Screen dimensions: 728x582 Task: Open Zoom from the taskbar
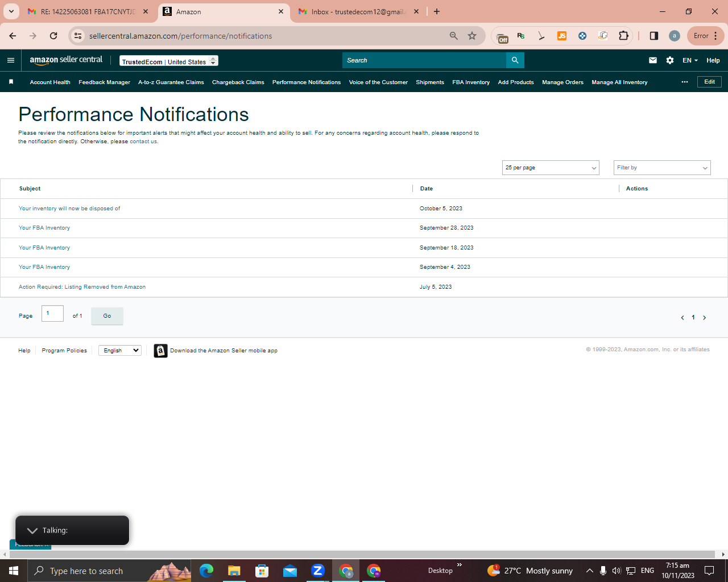point(318,571)
